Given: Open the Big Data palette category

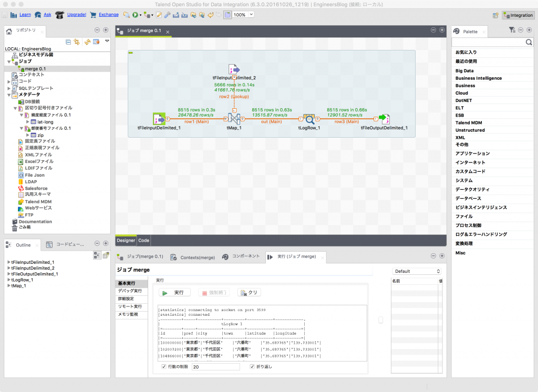Looking at the screenshot, I should tap(464, 71).
